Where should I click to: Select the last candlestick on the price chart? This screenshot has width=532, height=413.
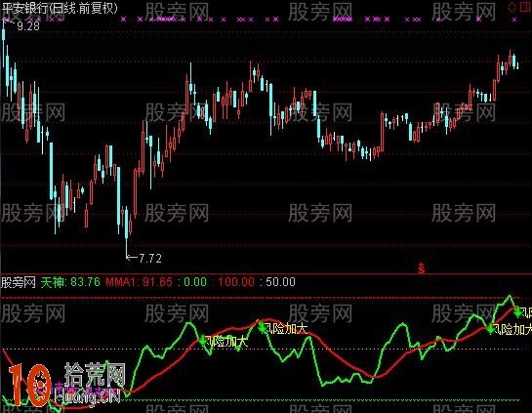(517, 64)
